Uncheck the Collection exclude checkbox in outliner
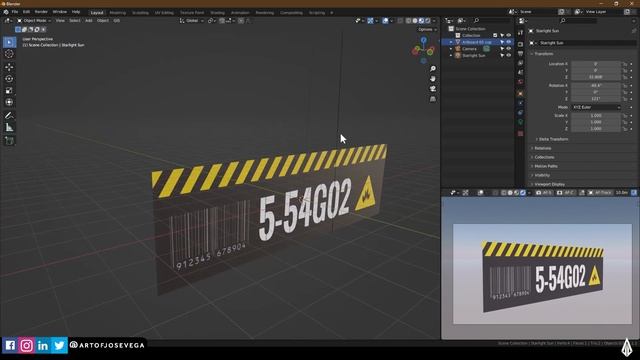 [x=495, y=36]
